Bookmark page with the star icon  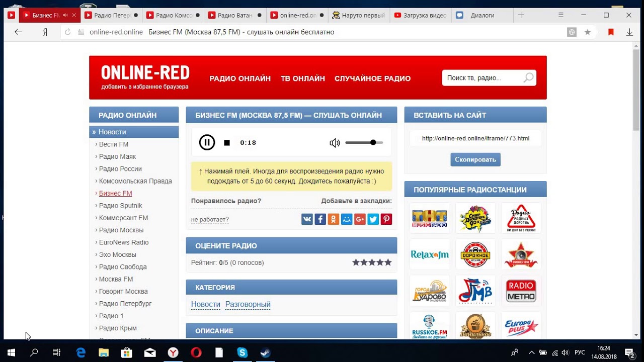point(587,32)
